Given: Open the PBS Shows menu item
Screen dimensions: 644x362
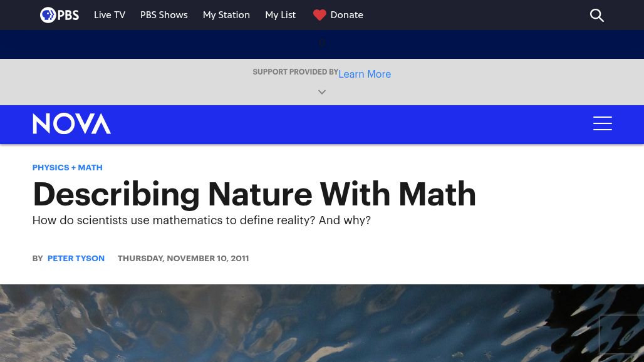Looking at the screenshot, I should [164, 15].
